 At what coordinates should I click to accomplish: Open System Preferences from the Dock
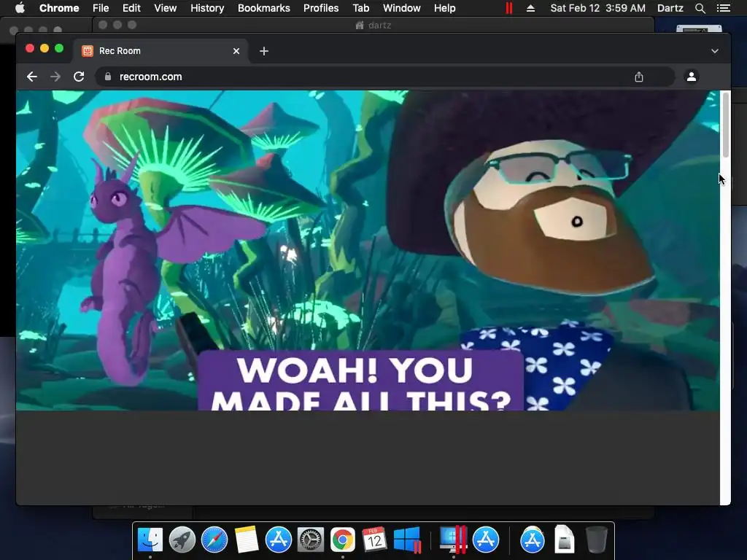[311, 540]
